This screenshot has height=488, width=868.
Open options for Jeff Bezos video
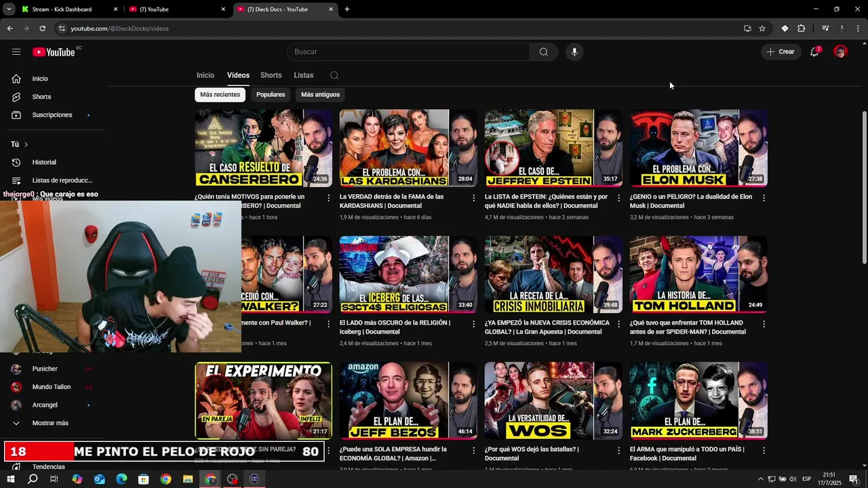pyautogui.click(x=473, y=450)
